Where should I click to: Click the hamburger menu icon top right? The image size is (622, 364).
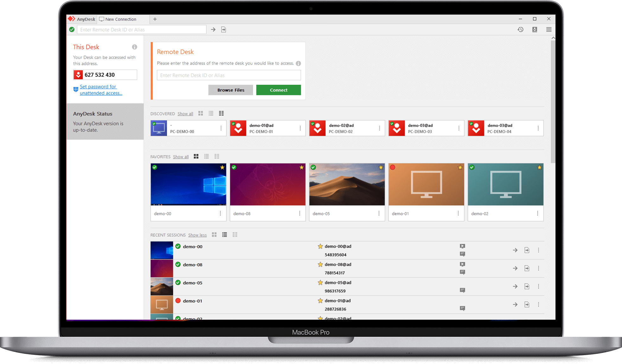[549, 29]
